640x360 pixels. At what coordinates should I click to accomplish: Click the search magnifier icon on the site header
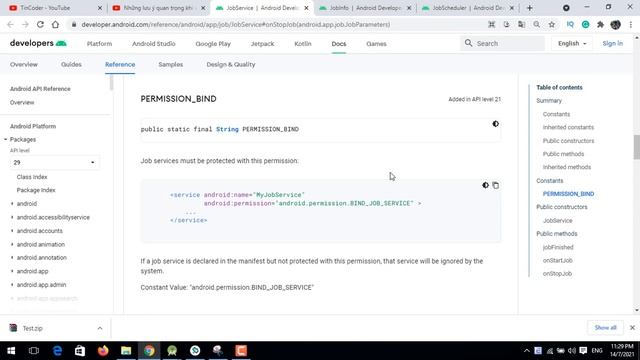coord(468,43)
